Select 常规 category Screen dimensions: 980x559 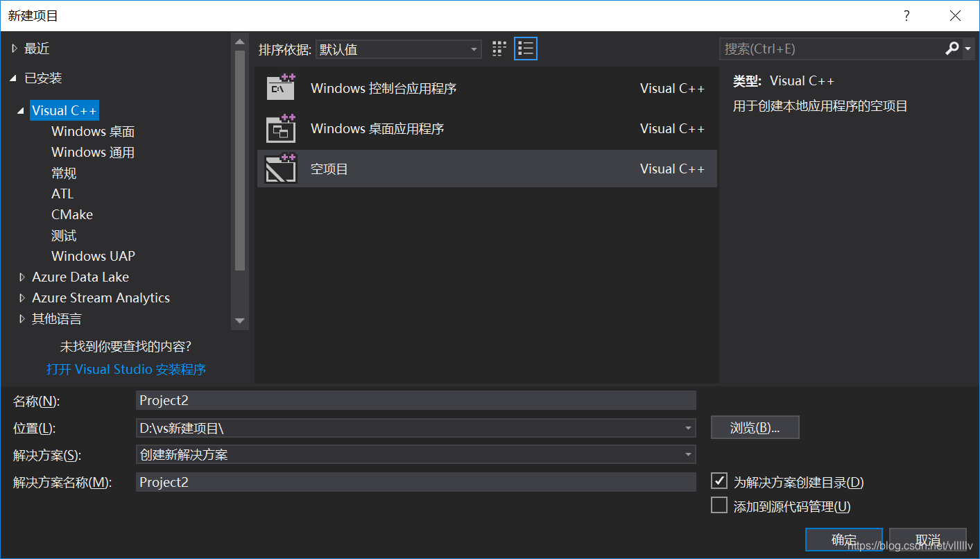pos(64,173)
